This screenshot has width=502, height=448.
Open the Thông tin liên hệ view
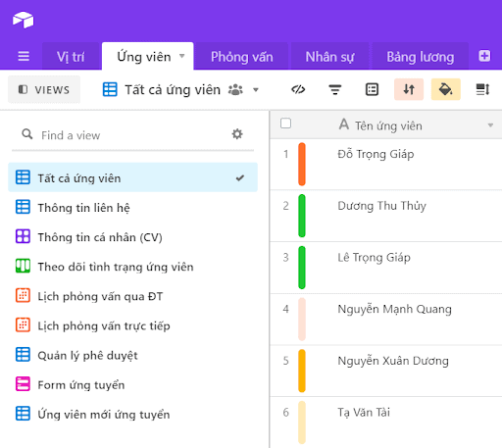(132, 207)
